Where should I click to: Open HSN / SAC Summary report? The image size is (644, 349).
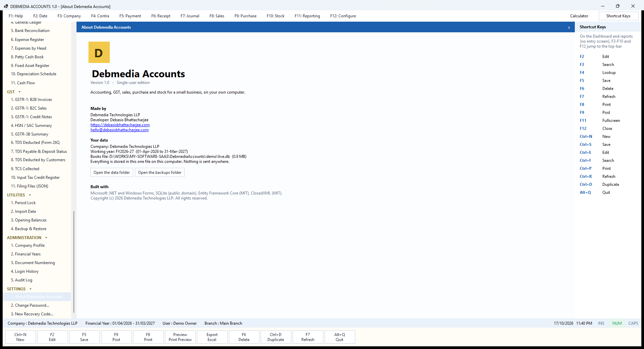(32, 126)
